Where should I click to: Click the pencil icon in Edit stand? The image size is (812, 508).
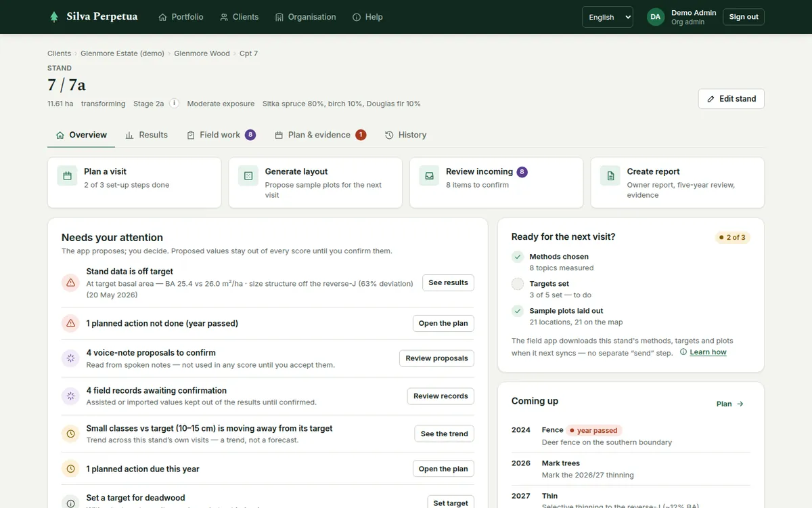coord(710,99)
